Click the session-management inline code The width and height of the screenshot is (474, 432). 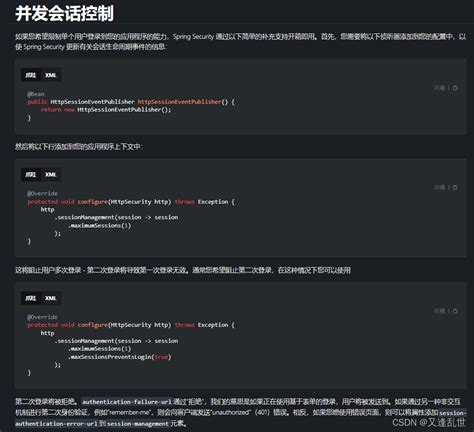[138, 424]
